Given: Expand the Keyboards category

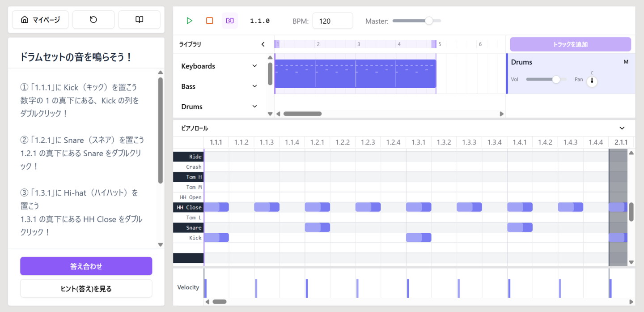Looking at the screenshot, I should 254,66.
